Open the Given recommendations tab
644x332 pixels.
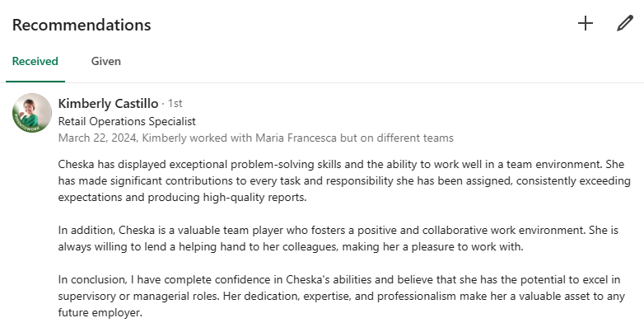tap(106, 61)
